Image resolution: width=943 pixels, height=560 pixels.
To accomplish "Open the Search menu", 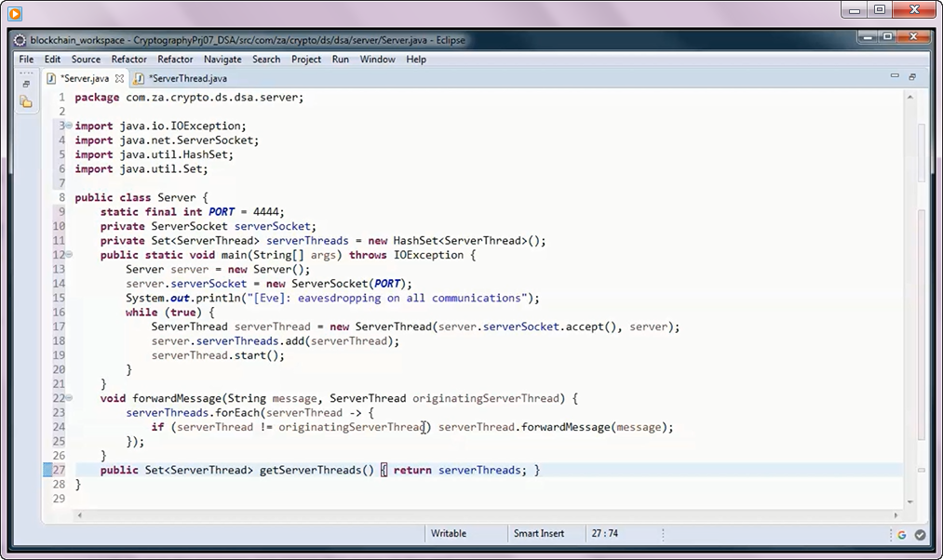I will [266, 60].
